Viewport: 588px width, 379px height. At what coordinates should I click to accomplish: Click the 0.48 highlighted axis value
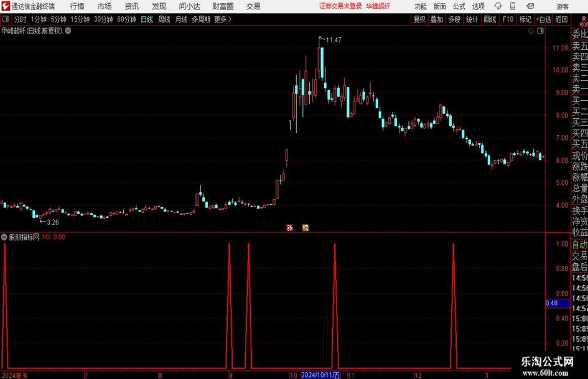pos(558,303)
